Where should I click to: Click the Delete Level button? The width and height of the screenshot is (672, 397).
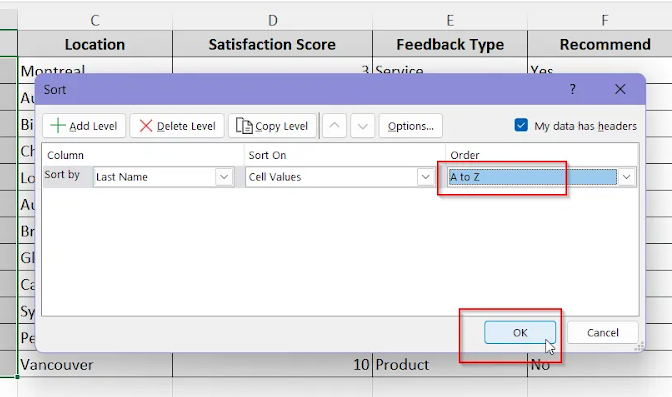(x=177, y=126)
